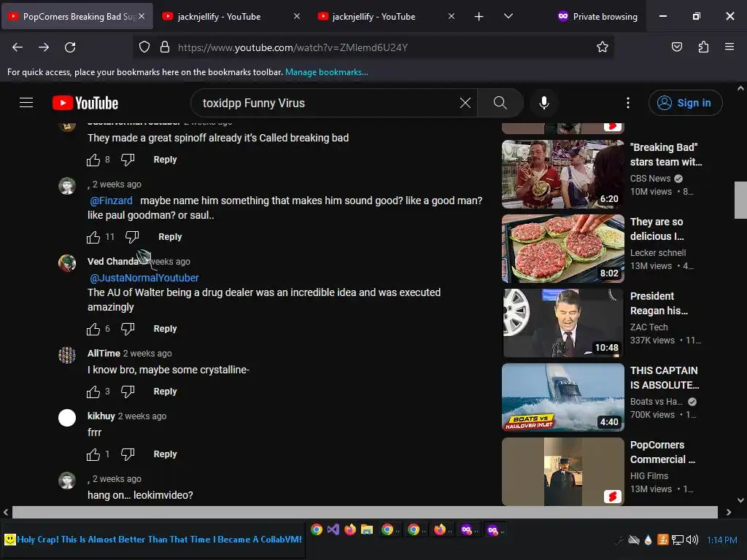The image size is (747, 560).
Task: View site security padlock information
Action: click(165, 47)
